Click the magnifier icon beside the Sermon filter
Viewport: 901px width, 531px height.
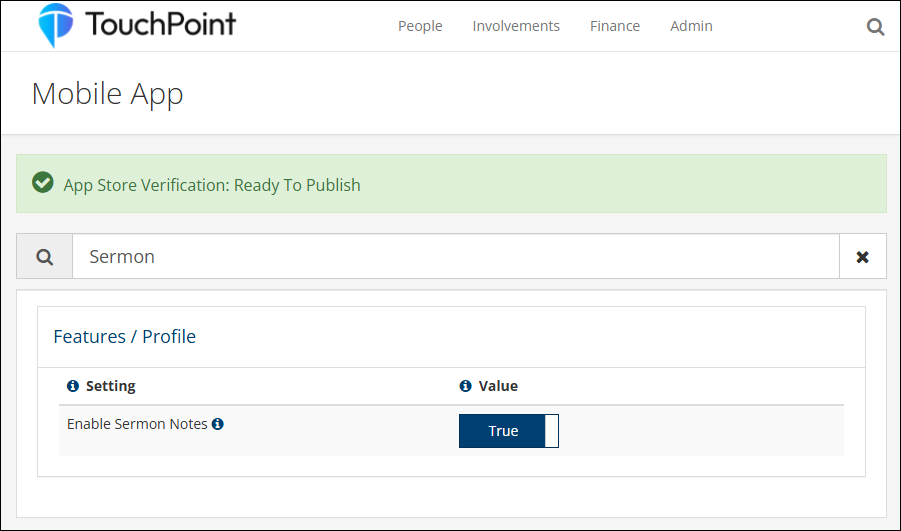pyautogui.click(x=45, y=257)
